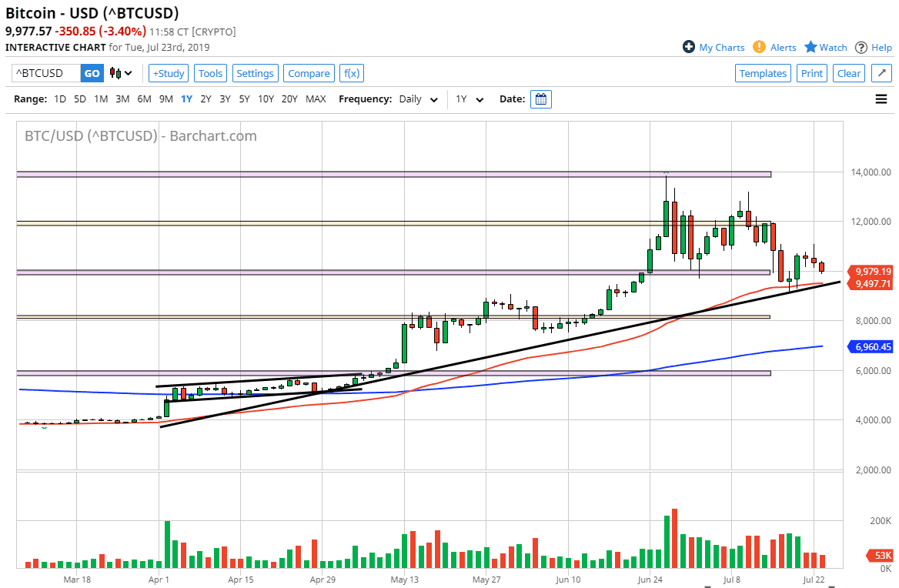Viewport: 899px width, 588px height.
Task: Open the Date calendar picker icon
Action: 540,99
